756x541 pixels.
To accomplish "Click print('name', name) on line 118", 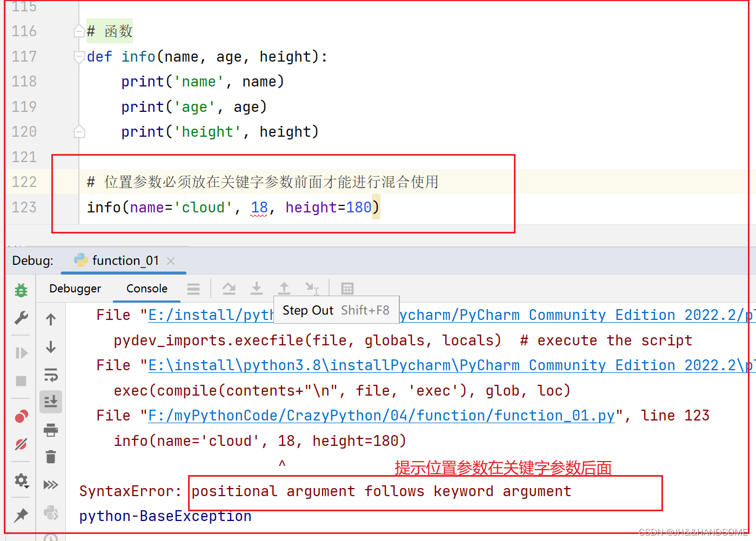I will pyautogui.click(x=203, y=82).
